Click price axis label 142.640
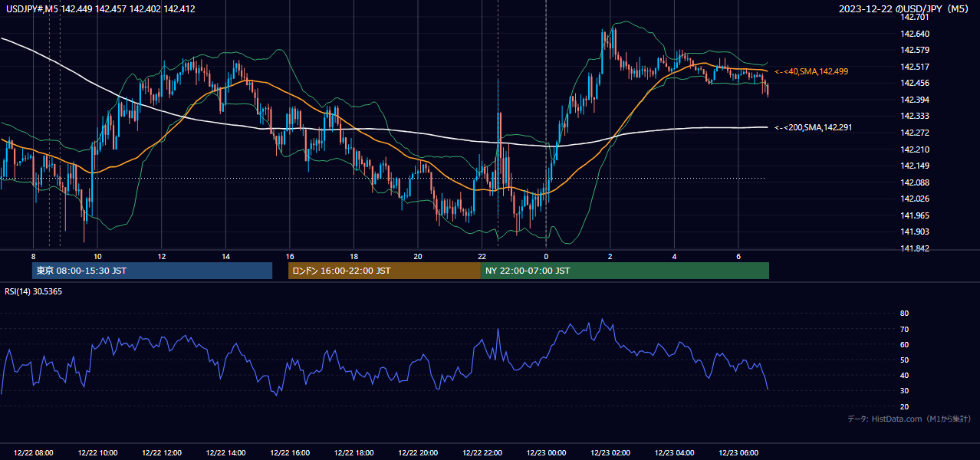The width and height of the screenshot is (980, 460). click(914, 34)
